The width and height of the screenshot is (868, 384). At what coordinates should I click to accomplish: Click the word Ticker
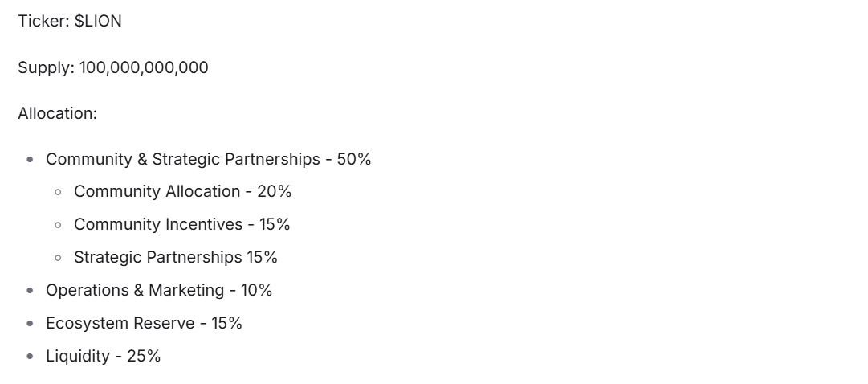42,22
